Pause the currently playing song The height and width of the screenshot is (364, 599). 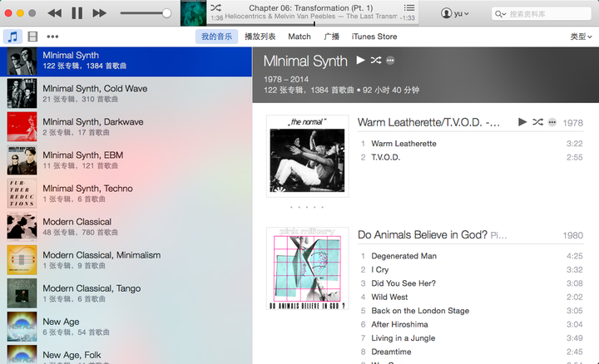pyautogui.click(x=77, y=13)
